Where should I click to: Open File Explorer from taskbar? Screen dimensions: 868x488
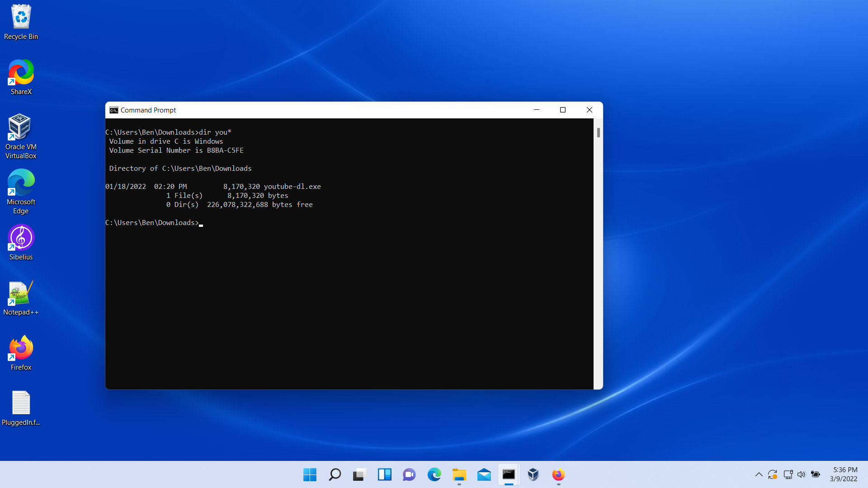click(459, 474)
